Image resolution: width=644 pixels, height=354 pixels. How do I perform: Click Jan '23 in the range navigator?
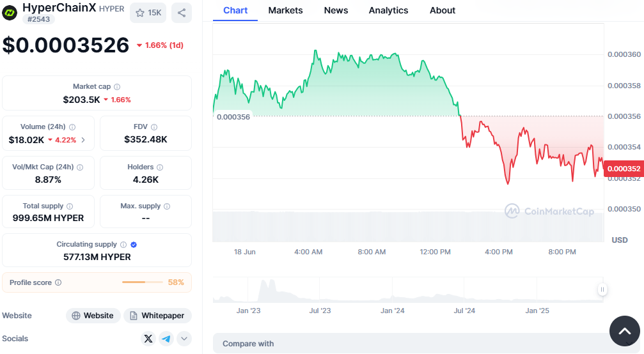coord(249,311)
